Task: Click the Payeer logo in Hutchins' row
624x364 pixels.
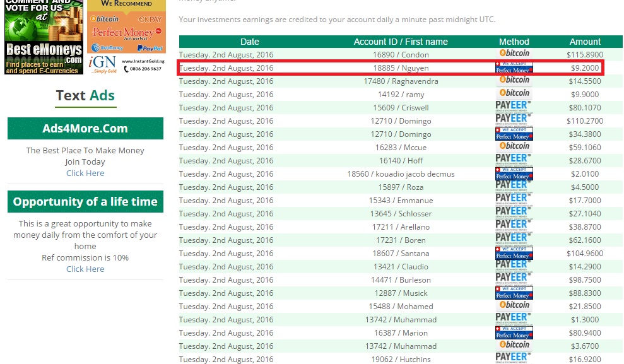Action: coord(514,358)
